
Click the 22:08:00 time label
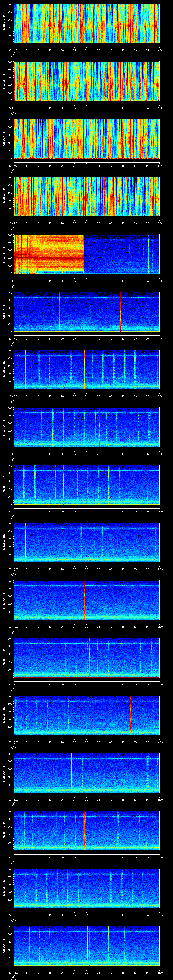pyautogui.click(x=13, y=454)
